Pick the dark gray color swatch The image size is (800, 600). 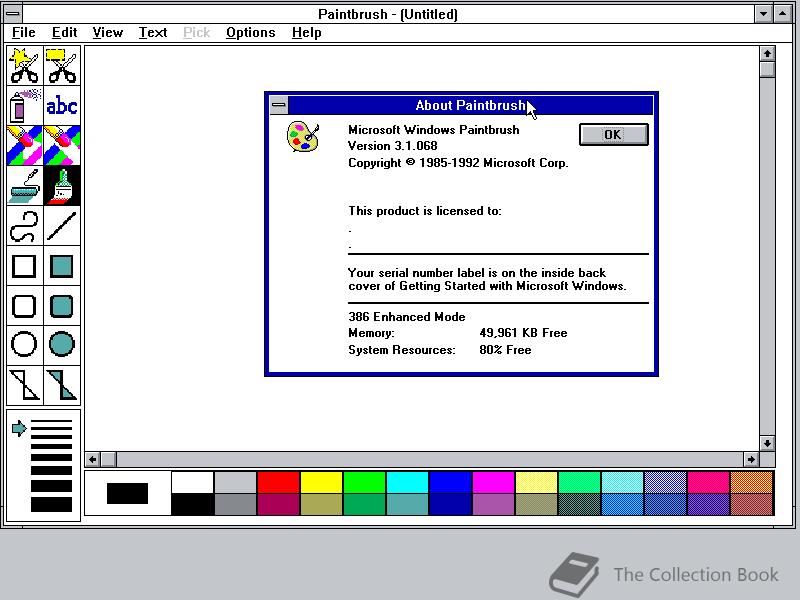click(235, 505)
